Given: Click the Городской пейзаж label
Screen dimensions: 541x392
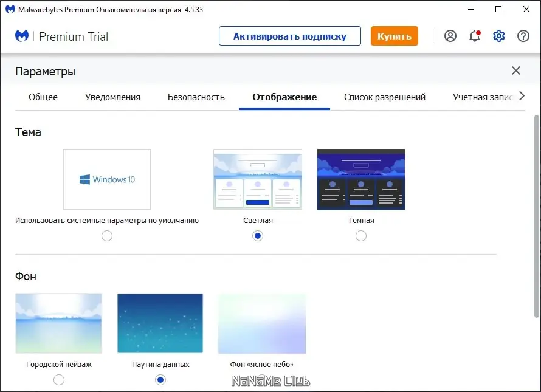Looking at the screenshot, I should pos(59,365).
